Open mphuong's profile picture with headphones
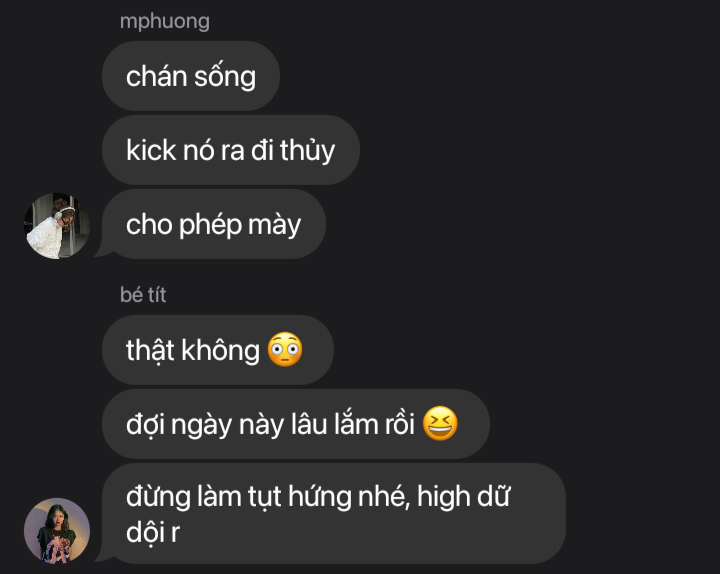Viewport: 720px width, 574px height. [x=57, y=226]
